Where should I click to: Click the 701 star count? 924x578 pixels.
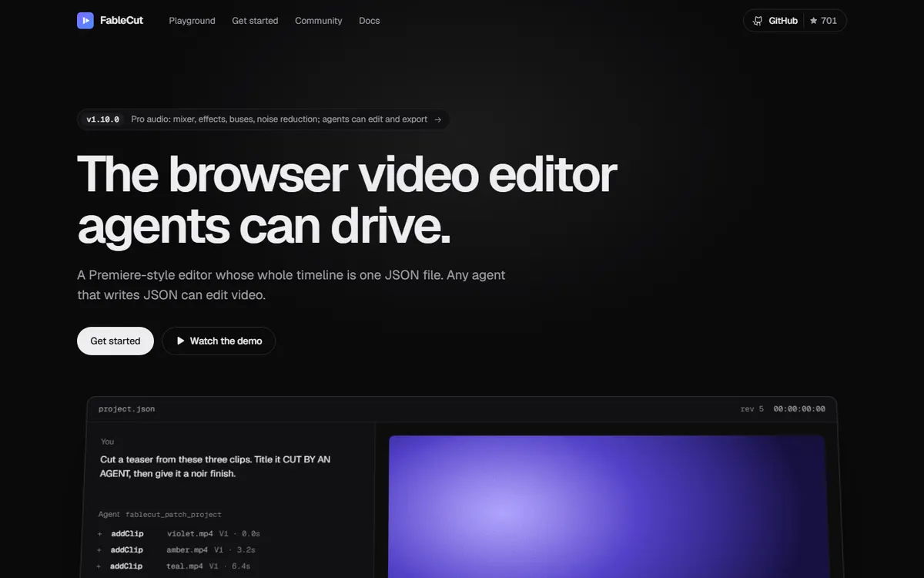tap(823, 21)
